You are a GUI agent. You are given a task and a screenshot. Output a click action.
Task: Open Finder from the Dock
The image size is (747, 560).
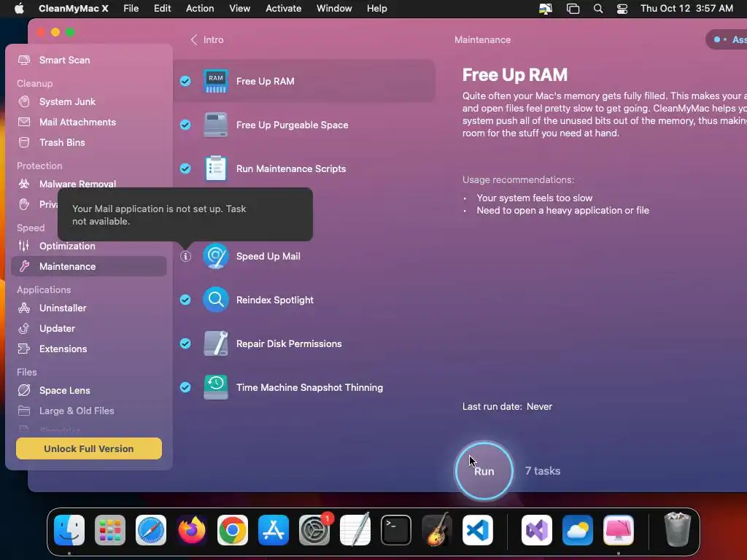tap(69, 530)
